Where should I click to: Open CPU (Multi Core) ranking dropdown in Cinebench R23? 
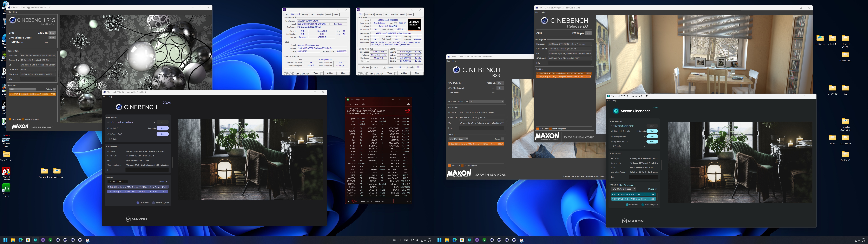point(458,139)
